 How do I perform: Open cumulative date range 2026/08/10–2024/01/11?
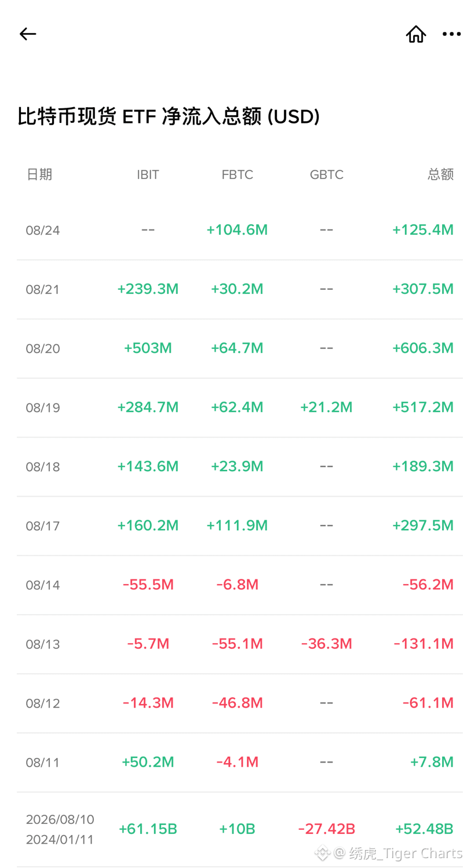point(60,829)
